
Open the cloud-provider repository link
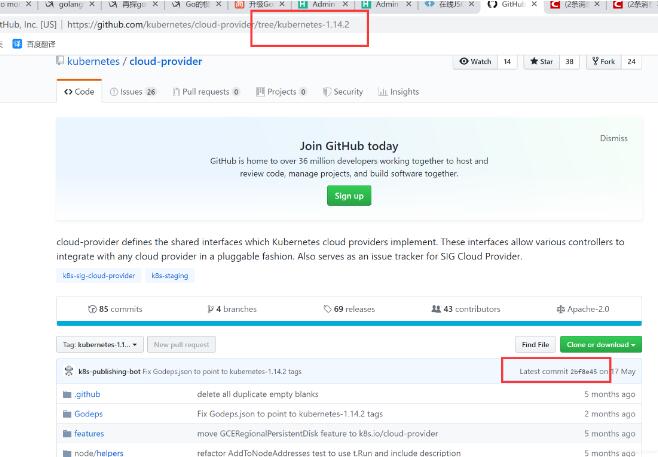[165, 61]
